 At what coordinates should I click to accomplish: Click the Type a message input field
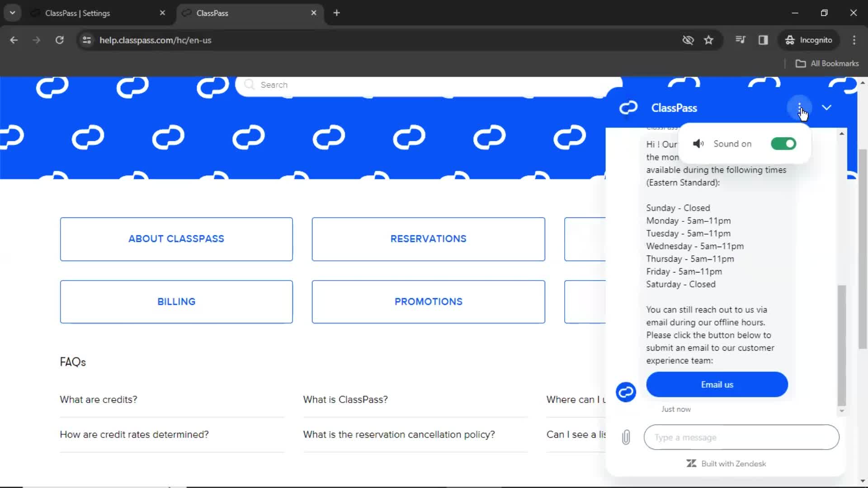pyautogui.click(x=741, y=437)
